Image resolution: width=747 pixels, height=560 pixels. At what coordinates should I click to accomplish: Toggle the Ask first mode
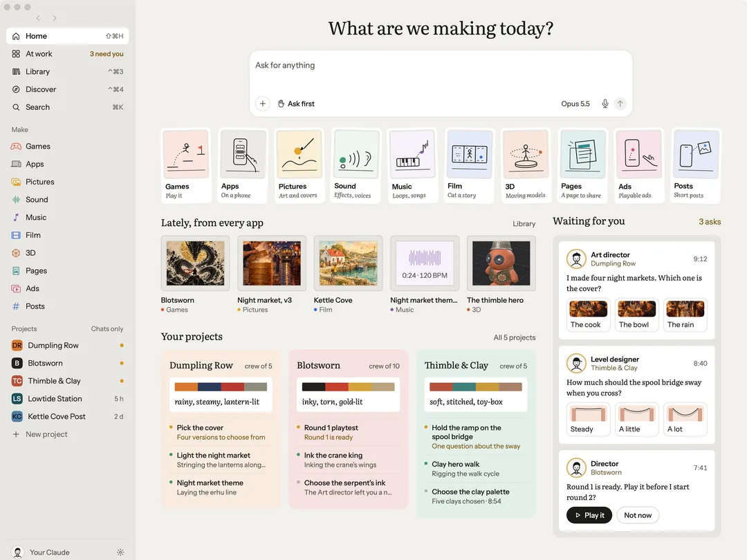click(x=296, y=103)
